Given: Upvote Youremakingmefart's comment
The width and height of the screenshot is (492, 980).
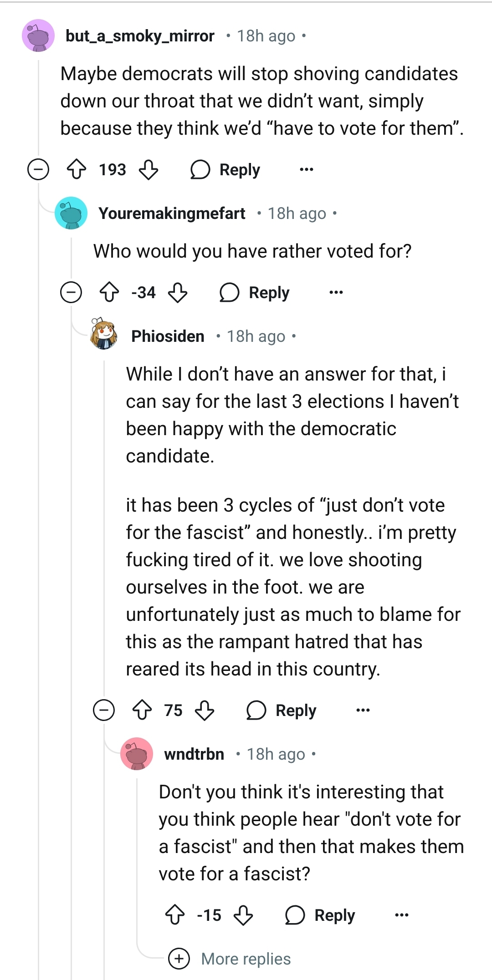Looking at the screenshot, I should (x=109, y=292).
